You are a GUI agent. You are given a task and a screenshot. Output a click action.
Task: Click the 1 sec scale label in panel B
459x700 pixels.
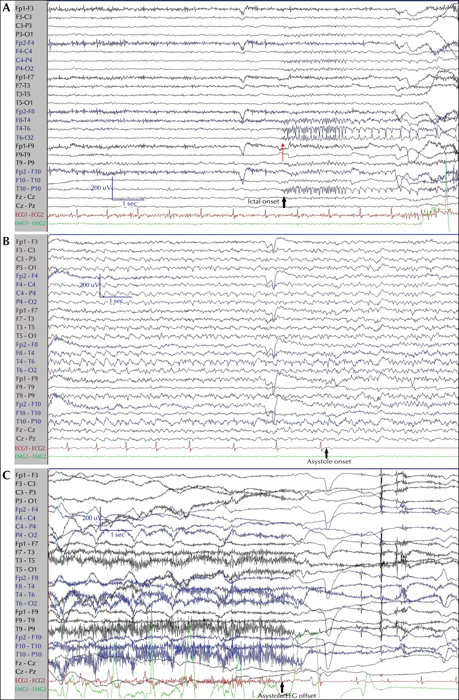pos(116,301)
